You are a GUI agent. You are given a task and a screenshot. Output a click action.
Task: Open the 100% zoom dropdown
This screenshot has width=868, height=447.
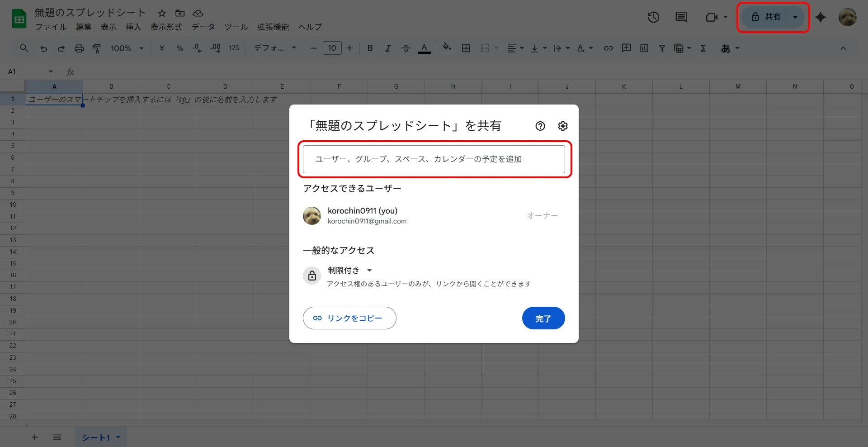click(x=127, y=48)
